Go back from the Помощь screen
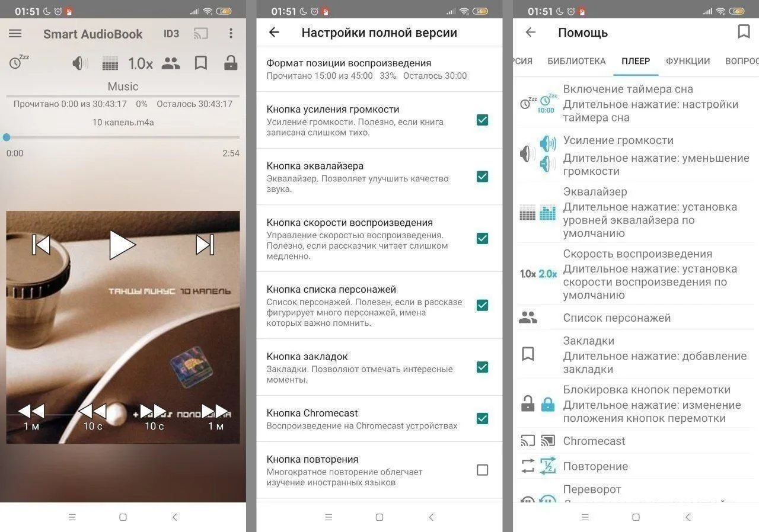 (531, 33)
